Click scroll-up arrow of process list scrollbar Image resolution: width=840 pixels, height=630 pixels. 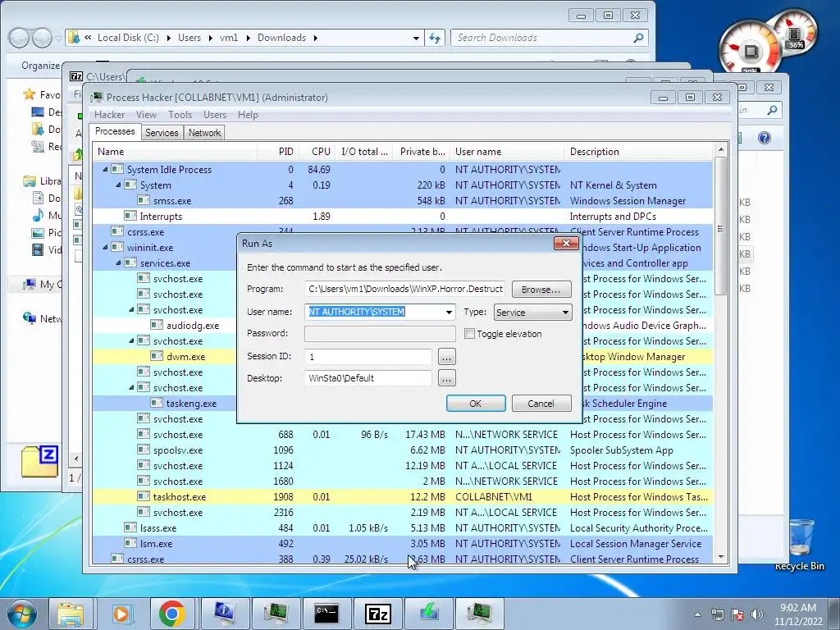[721, 149]
